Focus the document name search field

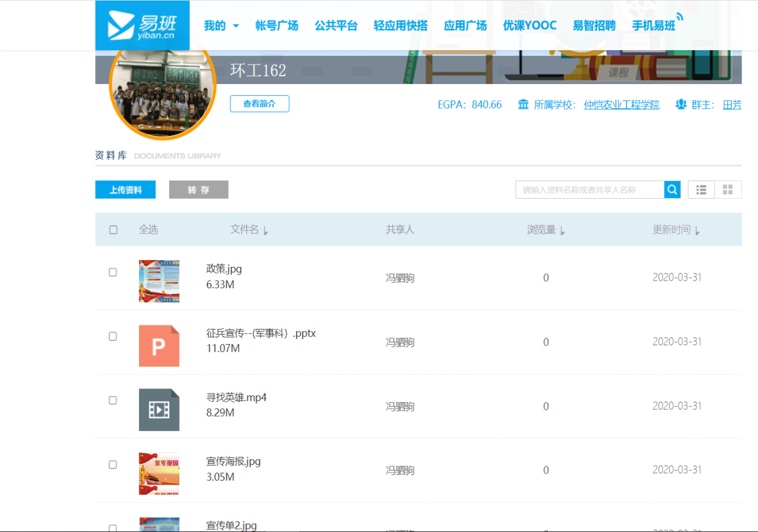point(589,190)
